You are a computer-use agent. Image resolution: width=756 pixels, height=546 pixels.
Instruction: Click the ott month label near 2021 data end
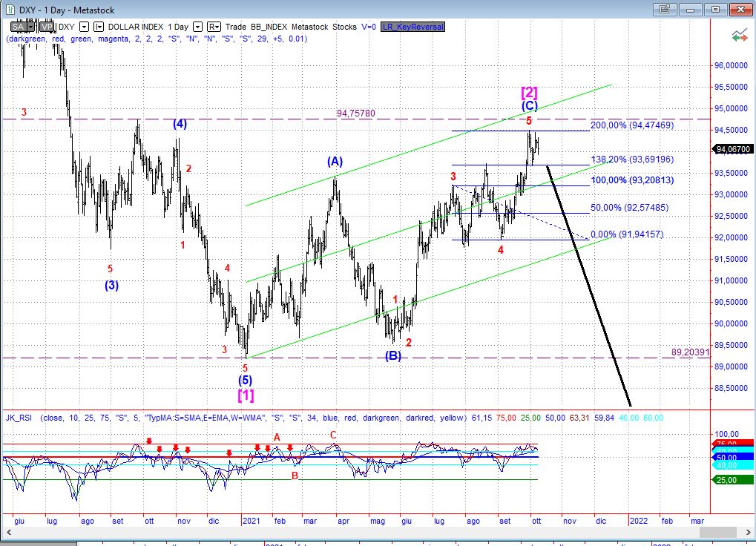coord(536,521)
